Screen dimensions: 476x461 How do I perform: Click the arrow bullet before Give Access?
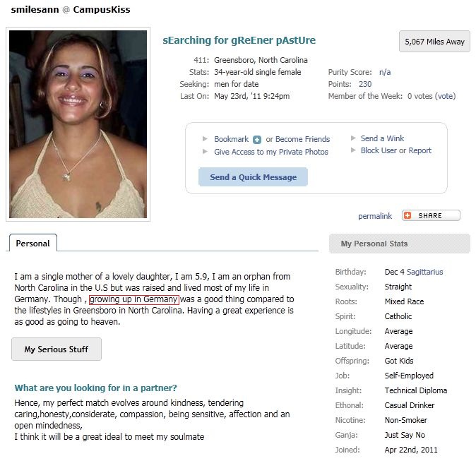(205, 151)
